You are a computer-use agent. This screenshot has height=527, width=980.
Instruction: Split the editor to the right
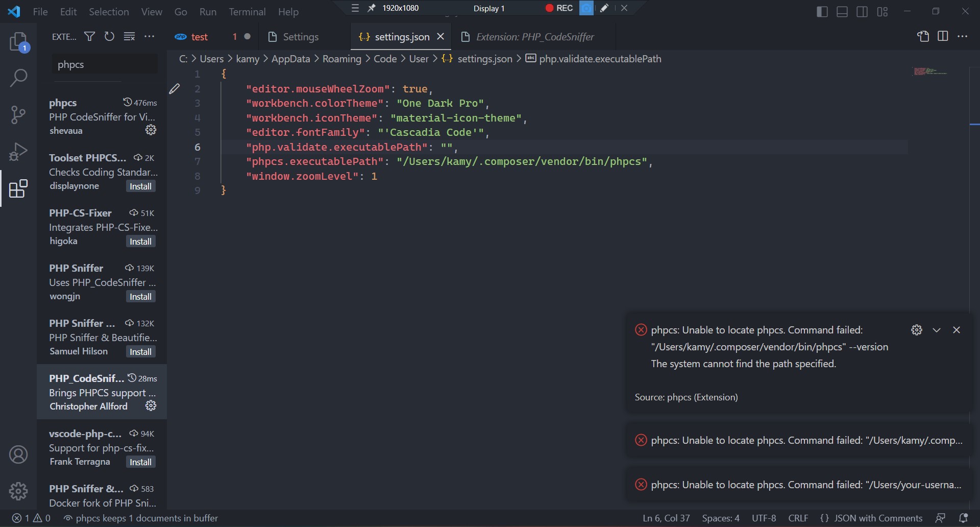pos(943,37)
